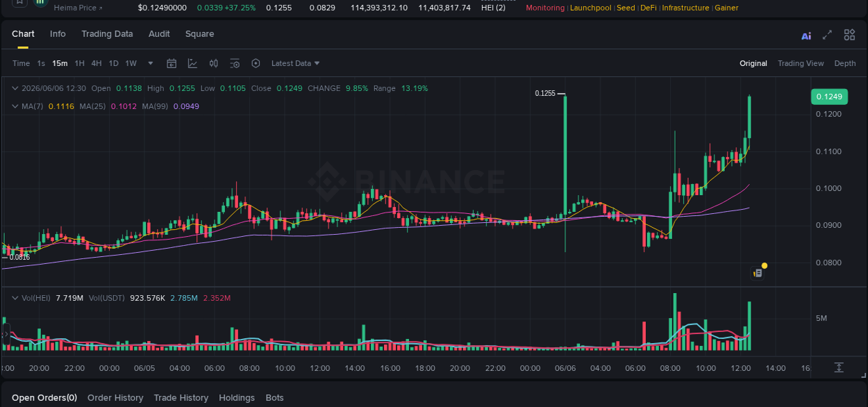This screenshot has width=868, height=407.
Task: Open the Latest Data dropdown
Action: 295,63
